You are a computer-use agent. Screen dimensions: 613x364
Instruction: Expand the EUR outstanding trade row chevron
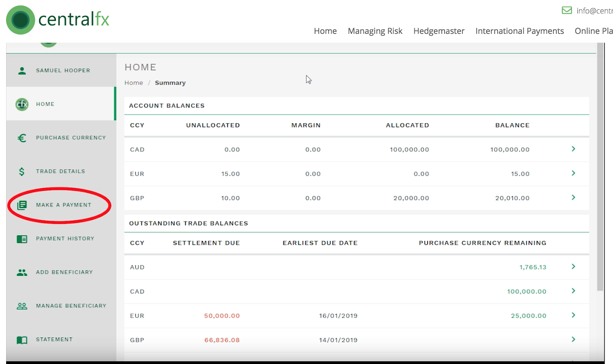(x=573, y=315)
